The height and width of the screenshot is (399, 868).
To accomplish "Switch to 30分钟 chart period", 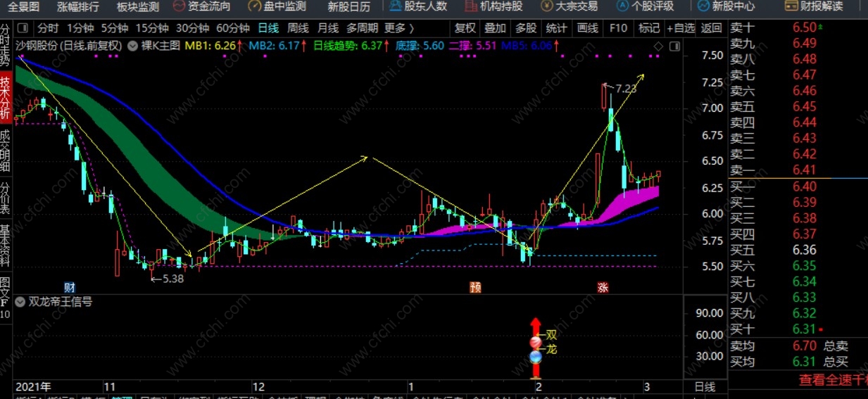I will coord(192,29).
